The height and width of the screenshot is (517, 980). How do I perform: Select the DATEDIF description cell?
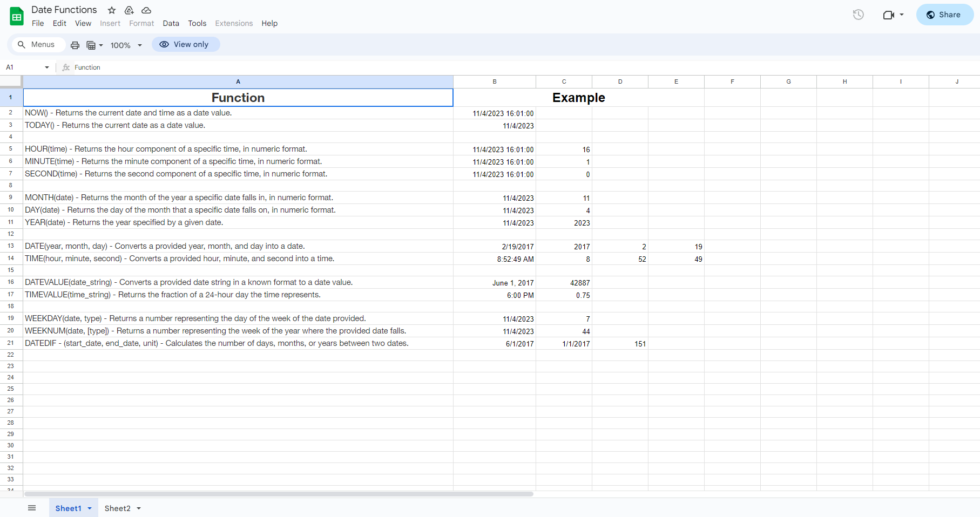238,343
